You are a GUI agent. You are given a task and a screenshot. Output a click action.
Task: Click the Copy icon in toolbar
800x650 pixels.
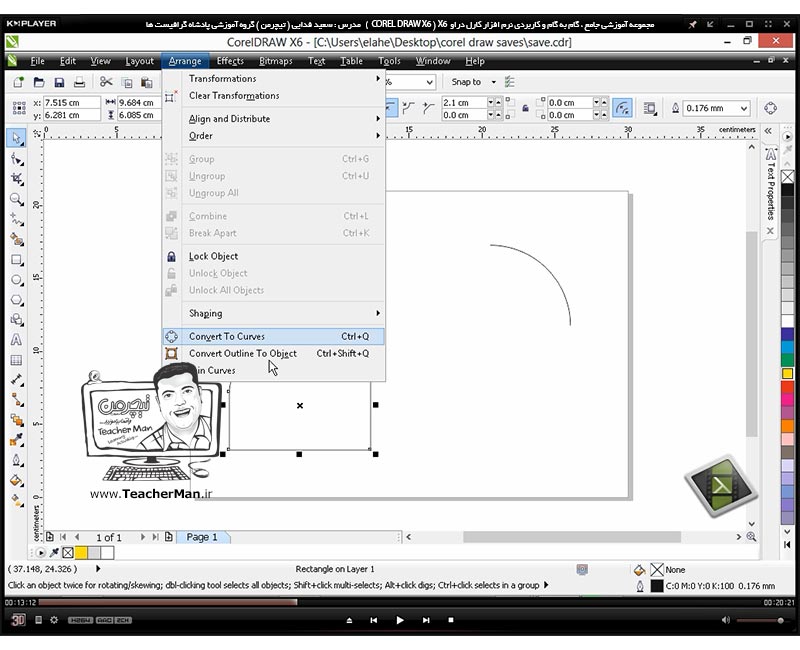(x=127, y=82)
